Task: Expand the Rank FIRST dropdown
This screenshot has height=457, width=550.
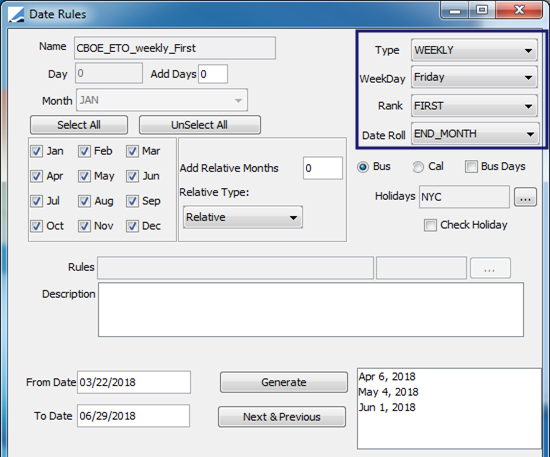Action: coord(474,106)
